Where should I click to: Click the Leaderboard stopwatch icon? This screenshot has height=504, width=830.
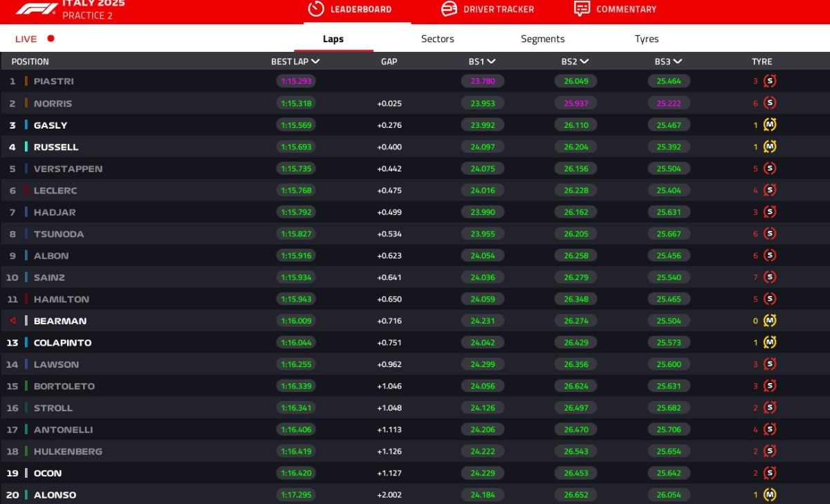coord(316,9)
